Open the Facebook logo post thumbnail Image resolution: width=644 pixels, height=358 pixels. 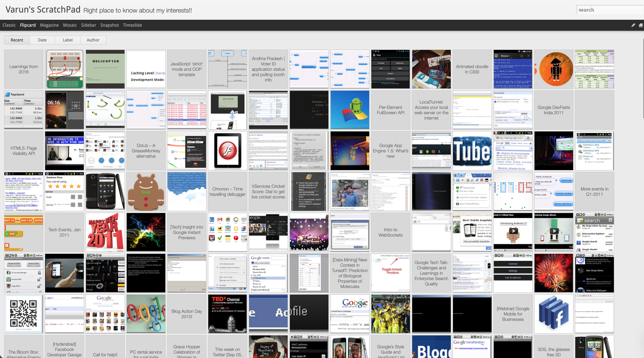tap(554, 314)
